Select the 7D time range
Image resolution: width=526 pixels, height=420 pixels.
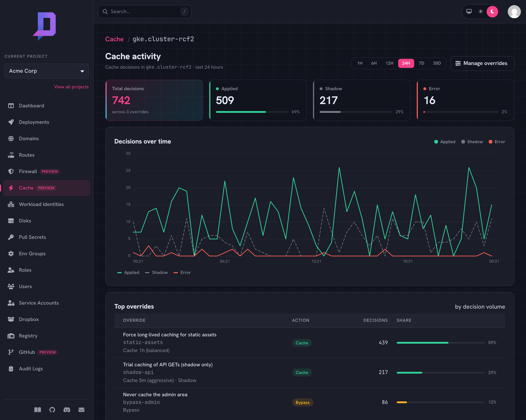tap(421, 63)
